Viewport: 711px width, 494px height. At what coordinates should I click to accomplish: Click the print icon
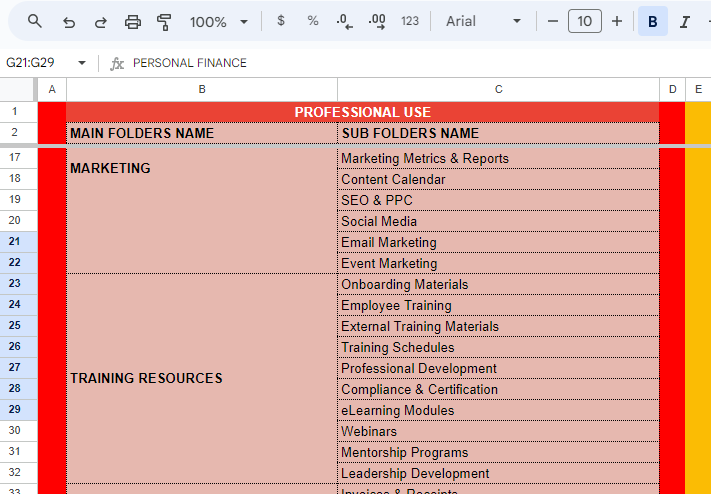[132, 22]
